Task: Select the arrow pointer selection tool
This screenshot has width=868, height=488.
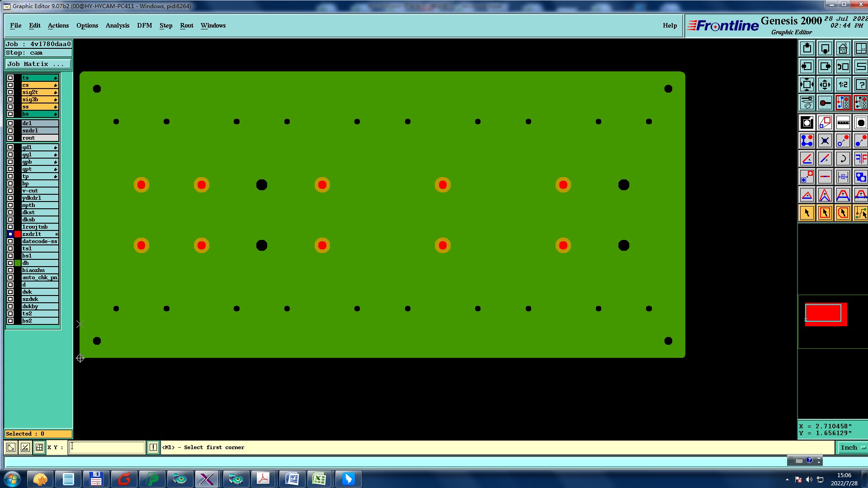Action: tap(807, 213)
